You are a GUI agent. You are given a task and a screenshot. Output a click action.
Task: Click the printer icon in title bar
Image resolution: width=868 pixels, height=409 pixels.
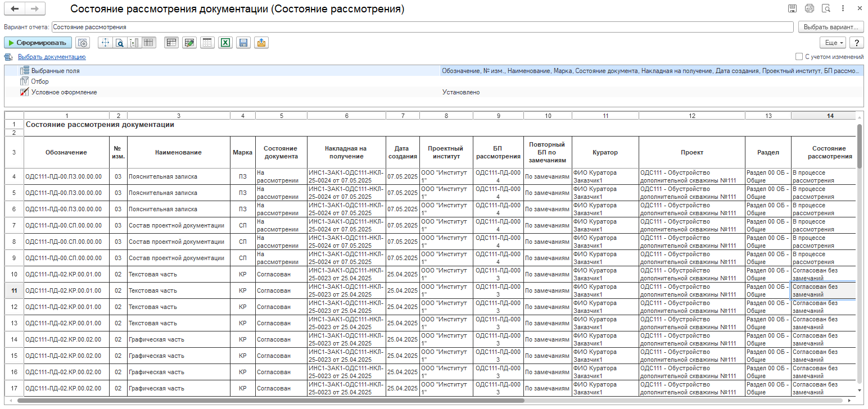pyautogui.click(x=810, y=9)
